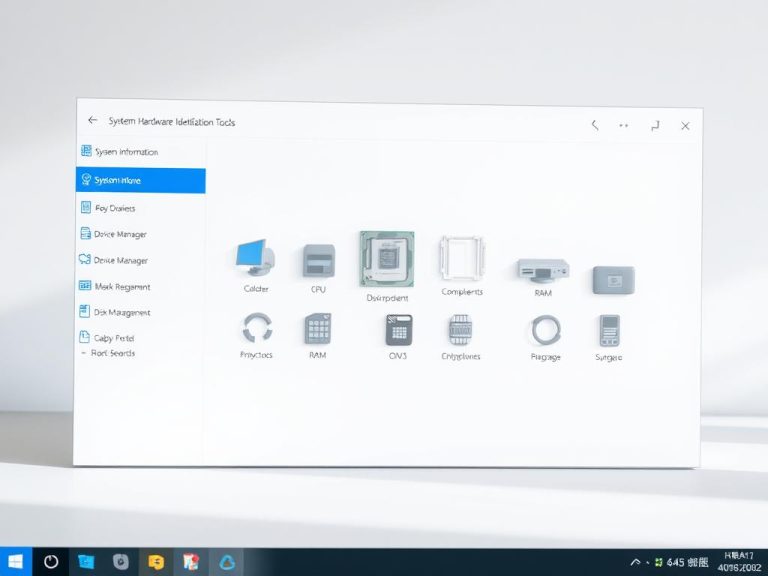Image resolution: width=768 pixels, height=576 pixels.
Task: Open the Cnhiplones chip icon
Action: tap(460, 330)
